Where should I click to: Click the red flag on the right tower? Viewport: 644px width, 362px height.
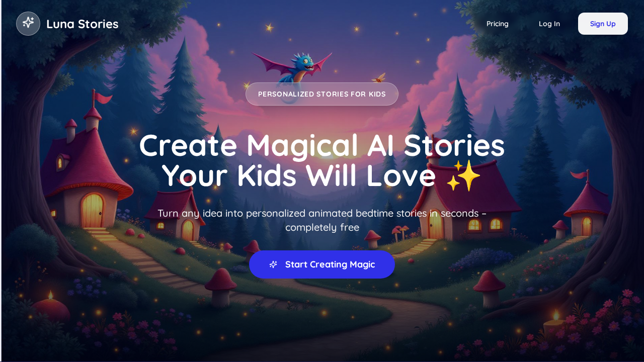coord(580,175)
